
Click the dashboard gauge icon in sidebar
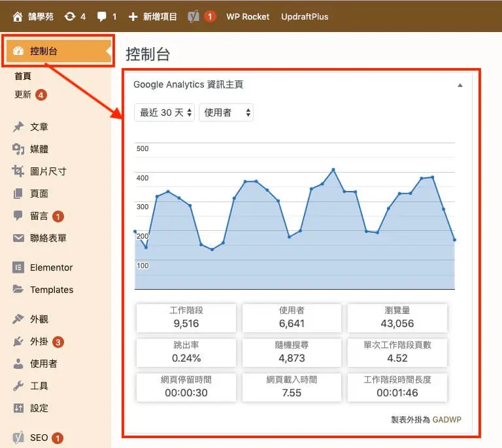point(18,51)
